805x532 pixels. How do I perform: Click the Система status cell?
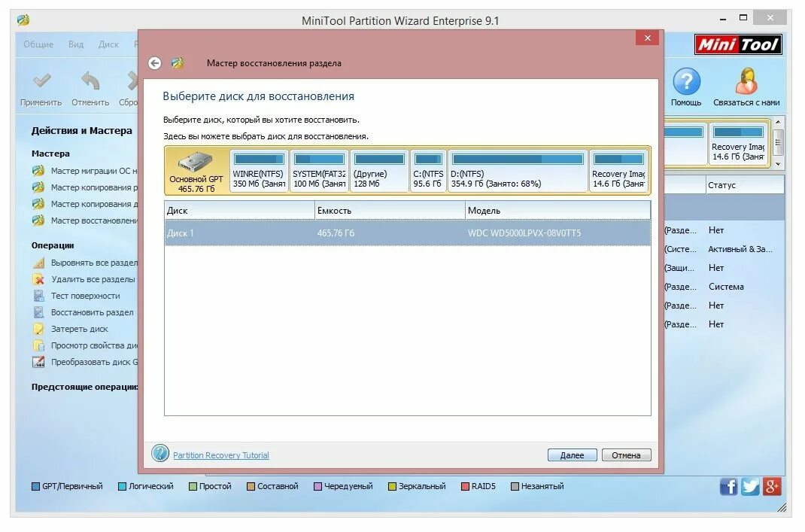(x=726, y=287)
